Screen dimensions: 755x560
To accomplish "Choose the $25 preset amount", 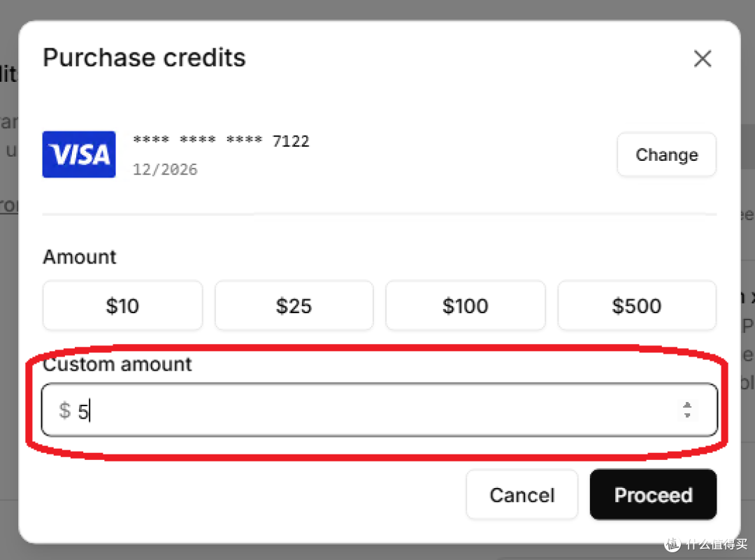I will click(x=294, y=306).
